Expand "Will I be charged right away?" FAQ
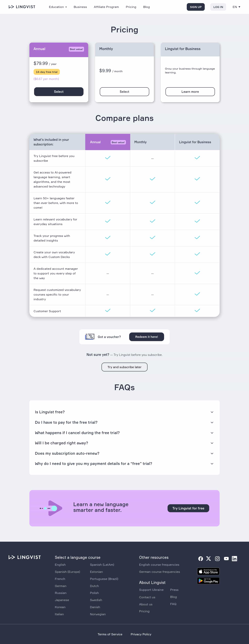 point(124,443)
